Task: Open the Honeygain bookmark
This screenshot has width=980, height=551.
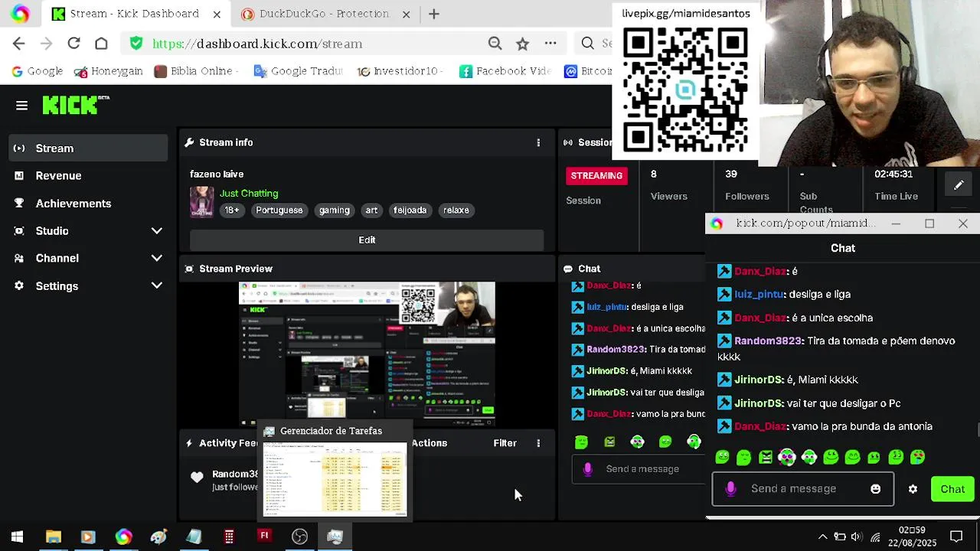Action: tap(108, 71)
